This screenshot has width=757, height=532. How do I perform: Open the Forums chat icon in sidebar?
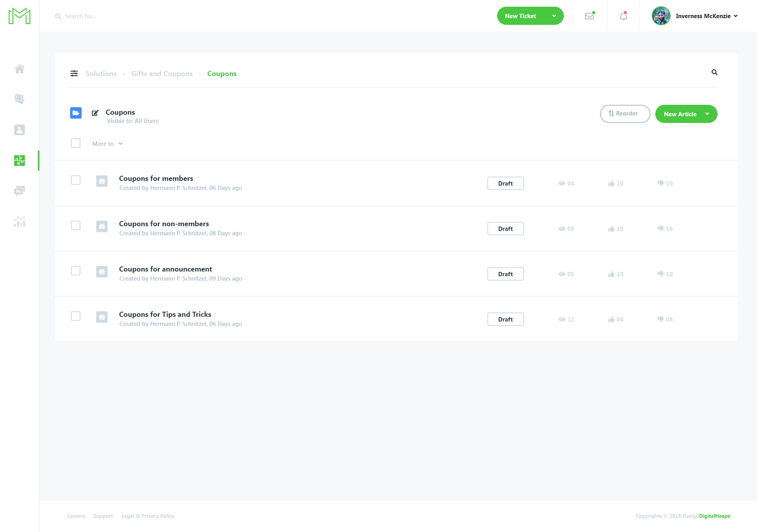pos(19,191)
